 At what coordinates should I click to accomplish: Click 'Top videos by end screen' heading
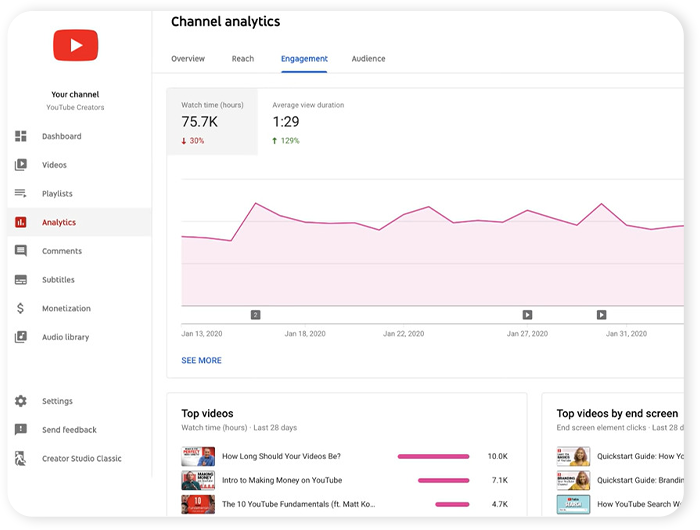pos(617,413)
